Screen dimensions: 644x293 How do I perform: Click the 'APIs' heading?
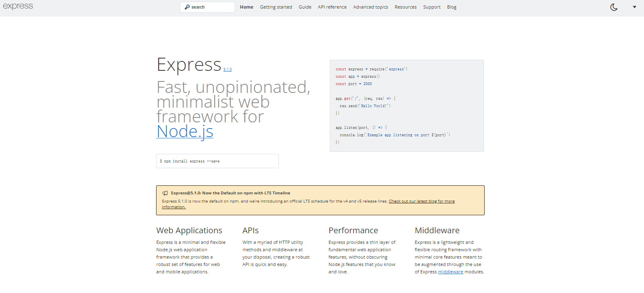click(x=251, y=230)
